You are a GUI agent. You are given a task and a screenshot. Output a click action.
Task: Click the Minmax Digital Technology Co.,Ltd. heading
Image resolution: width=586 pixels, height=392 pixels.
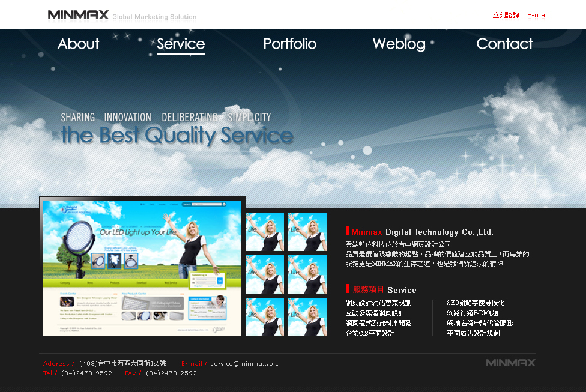tap(419, 232)
